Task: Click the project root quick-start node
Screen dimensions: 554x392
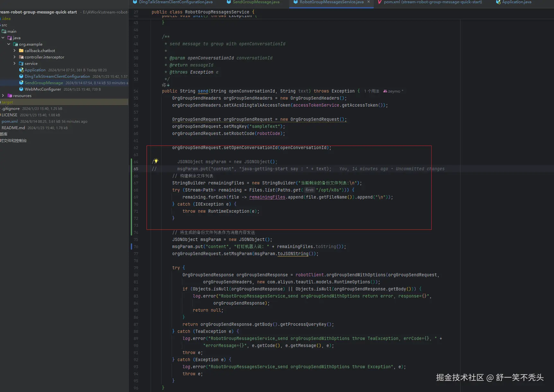Action: point(39,12)
